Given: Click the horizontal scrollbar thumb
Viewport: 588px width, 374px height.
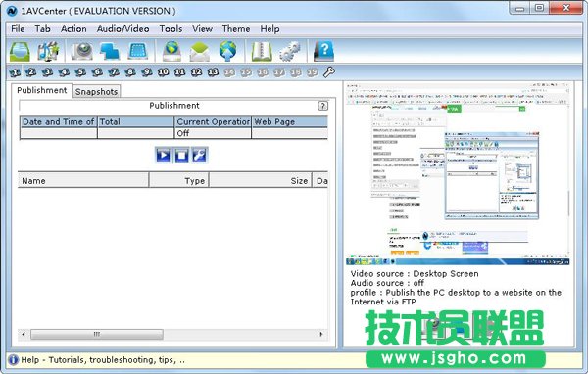Looking at the screenshot, I should [x=97, y=334].
